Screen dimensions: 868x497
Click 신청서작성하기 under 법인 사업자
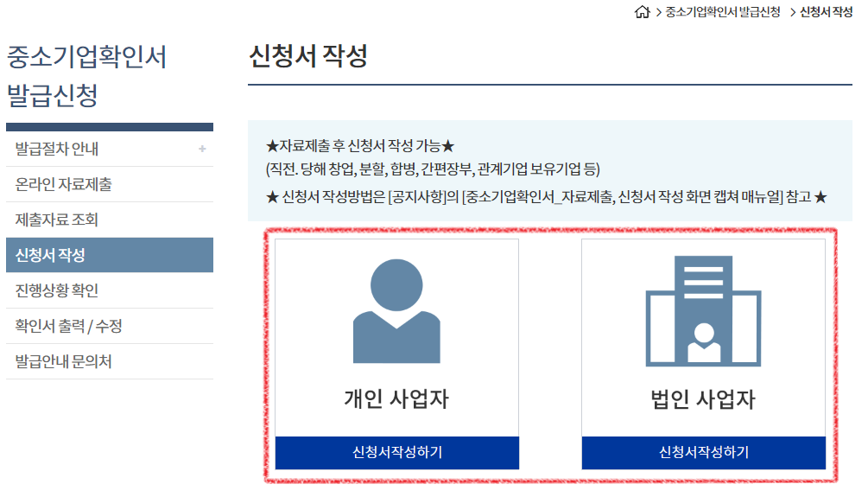(704, 453)
